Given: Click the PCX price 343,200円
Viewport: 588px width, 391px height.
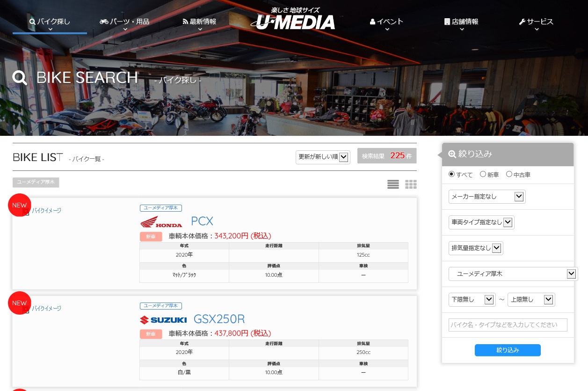Looking at the screenshot, I should tap(243, 236).
